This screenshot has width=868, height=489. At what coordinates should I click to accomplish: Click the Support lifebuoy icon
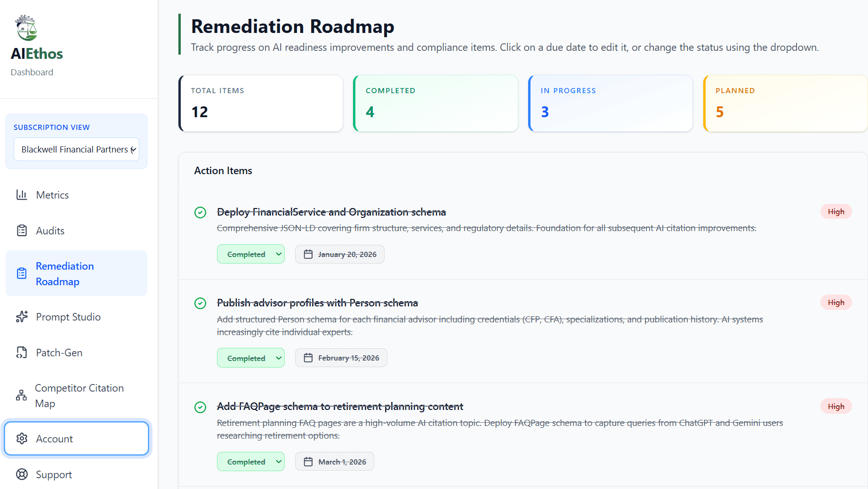point(22,474)
